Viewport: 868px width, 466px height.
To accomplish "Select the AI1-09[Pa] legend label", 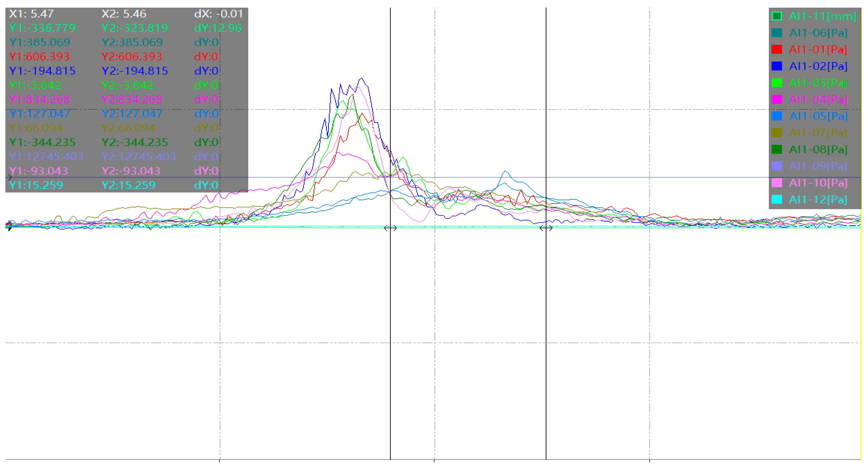I will point(818,166).
